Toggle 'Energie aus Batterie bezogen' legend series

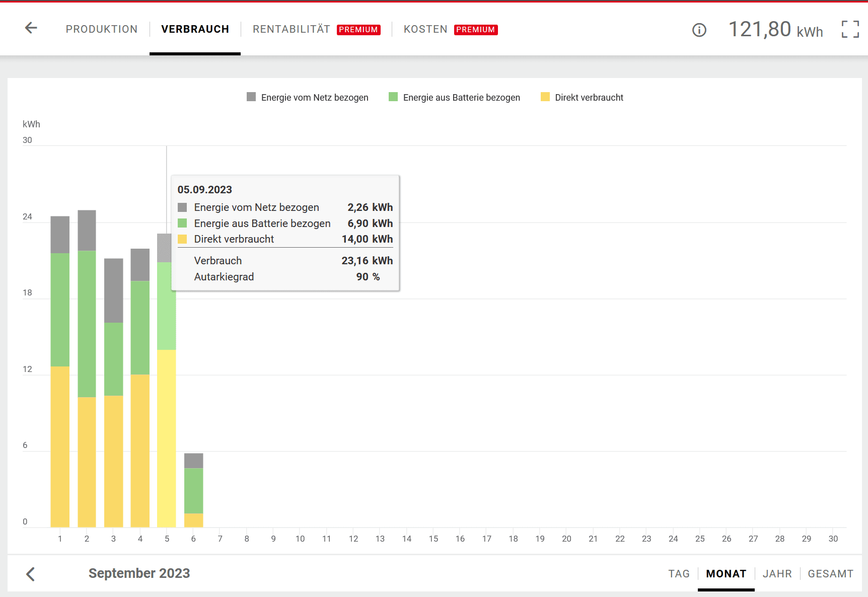click(x=455, y=97)
